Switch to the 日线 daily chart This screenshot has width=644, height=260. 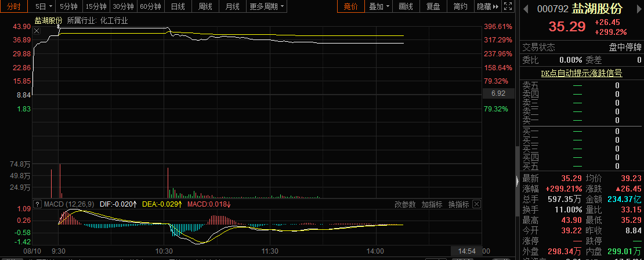(x=178, y=6)
